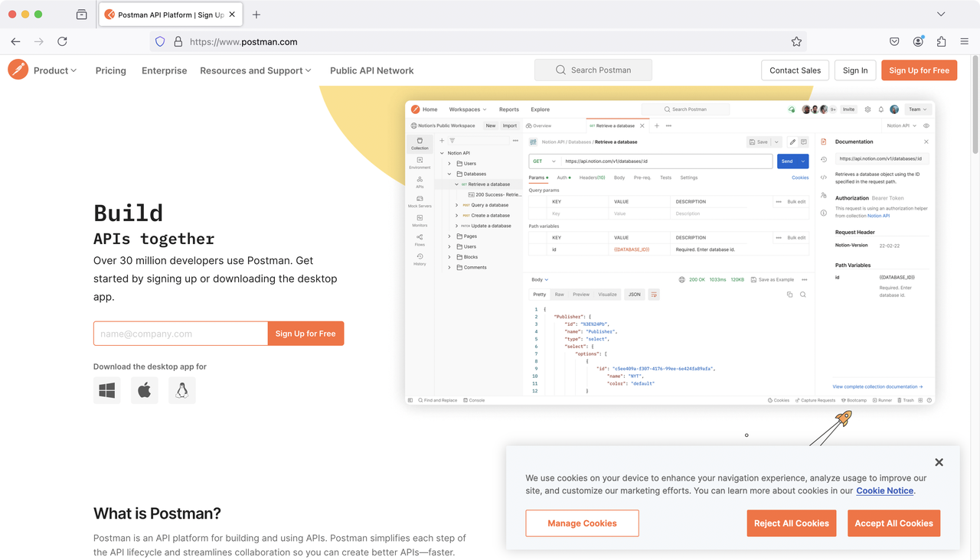Open Firefox View icon left of the tab

[82, 15]
